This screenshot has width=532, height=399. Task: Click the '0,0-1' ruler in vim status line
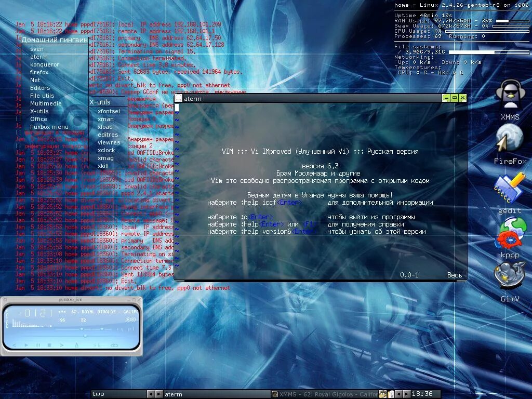(409, 275)
